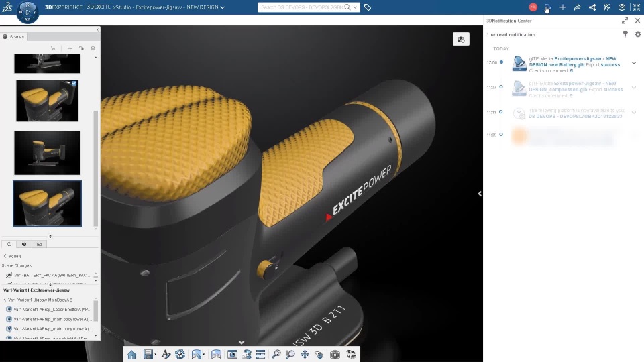Select the side-view jigsaw scene thumbnail
The width and height of the screenshot is (644, 362).
(47, 153)
